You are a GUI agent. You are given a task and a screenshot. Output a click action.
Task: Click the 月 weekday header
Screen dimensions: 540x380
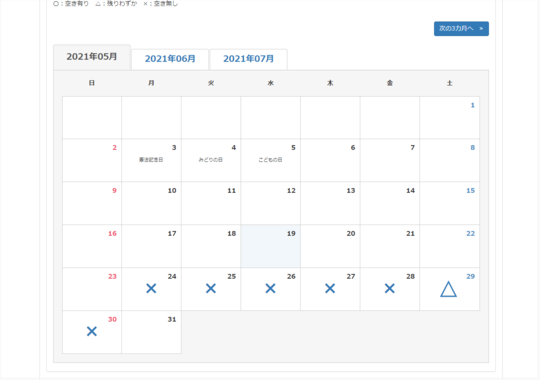pyautogui.click(x=151, y=83)
